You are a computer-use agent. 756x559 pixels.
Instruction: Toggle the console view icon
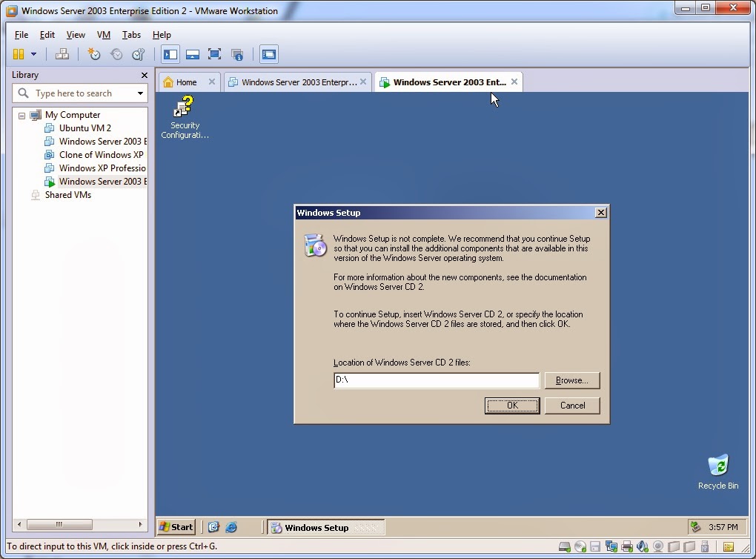pos(269,54)
